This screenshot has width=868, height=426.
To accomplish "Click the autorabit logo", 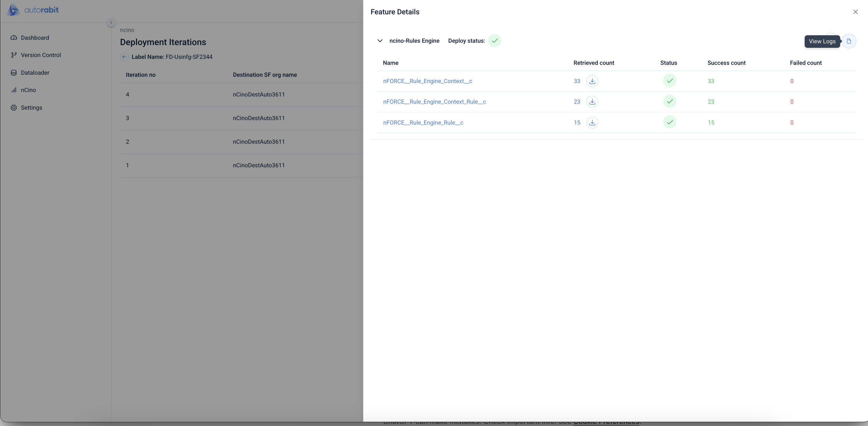I will coord(33,10).
